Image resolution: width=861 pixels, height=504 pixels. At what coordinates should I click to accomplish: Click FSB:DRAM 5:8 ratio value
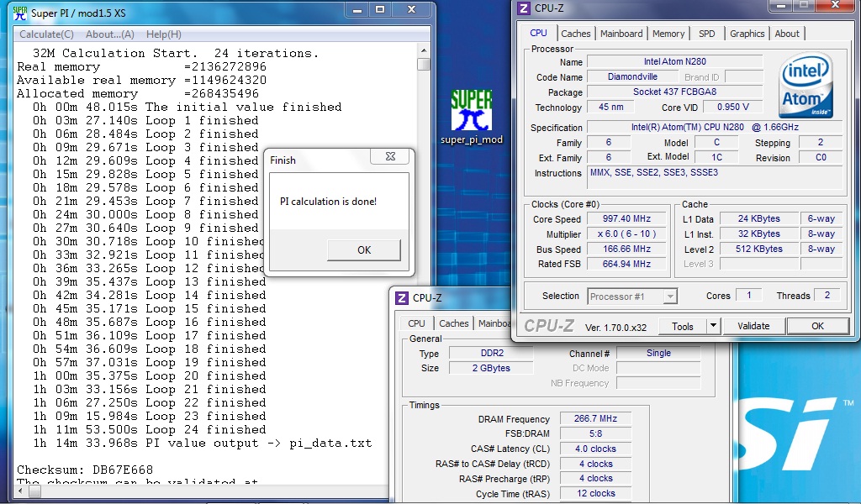coord(595,433)
